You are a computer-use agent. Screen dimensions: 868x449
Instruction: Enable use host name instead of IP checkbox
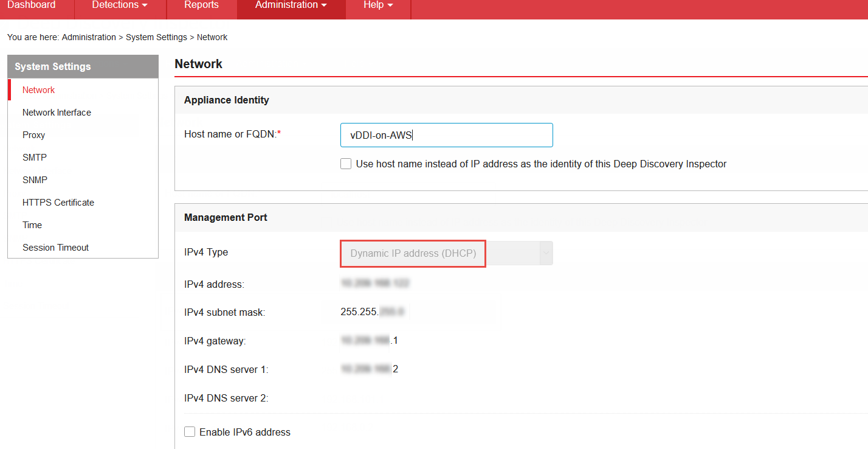point(346,164)
